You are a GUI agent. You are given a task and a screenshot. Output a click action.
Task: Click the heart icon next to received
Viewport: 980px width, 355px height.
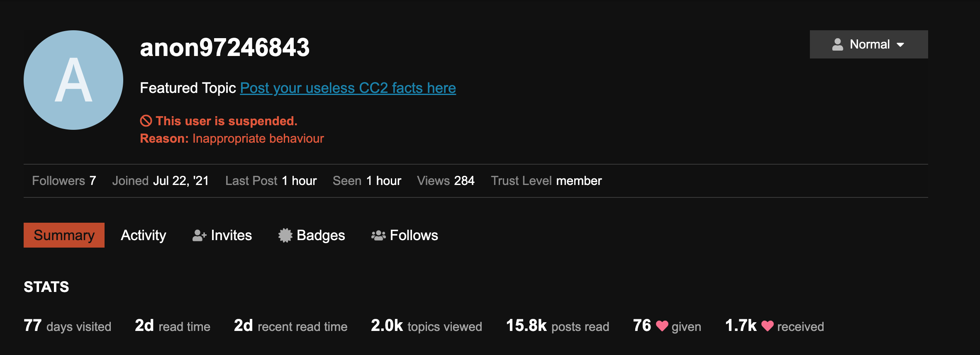click(x=767, y=326)
